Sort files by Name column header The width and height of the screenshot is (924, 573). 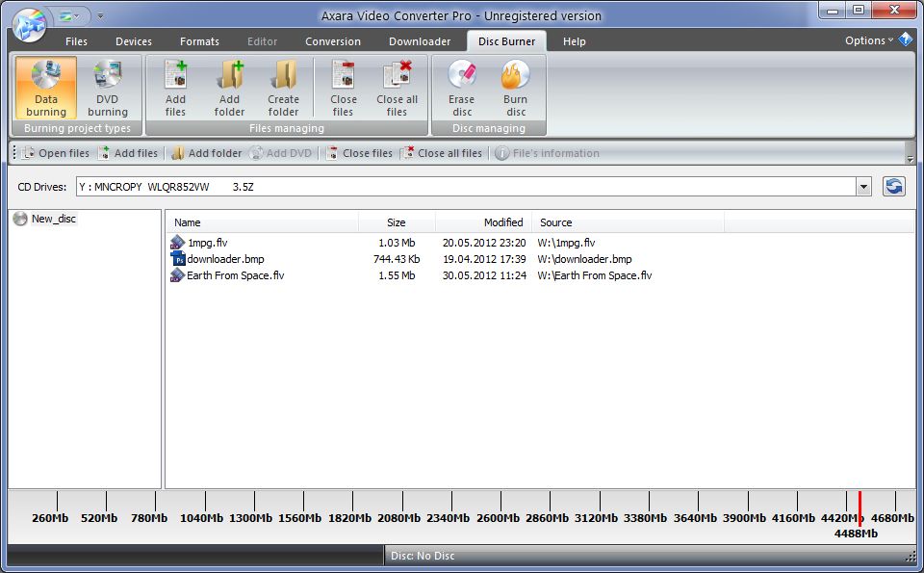click(x=263, y=222)
